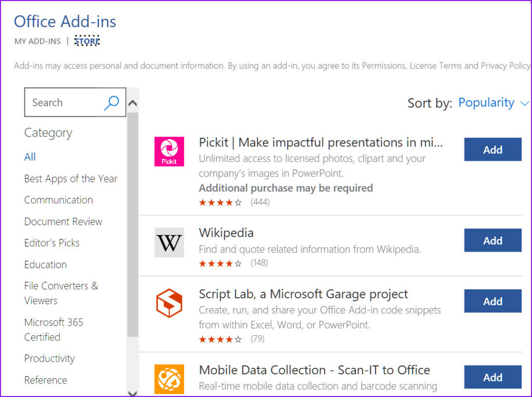
Task: Select the Education category
Action: [45, 264]
